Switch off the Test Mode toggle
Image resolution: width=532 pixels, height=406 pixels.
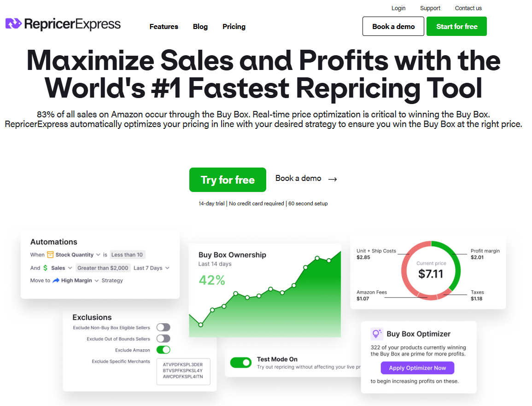coord(241,363)
